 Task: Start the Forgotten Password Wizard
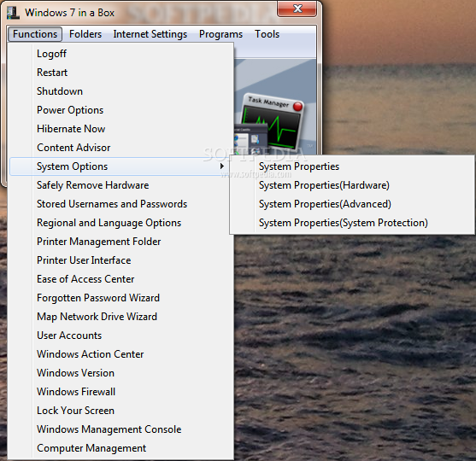tap(121, 298)
